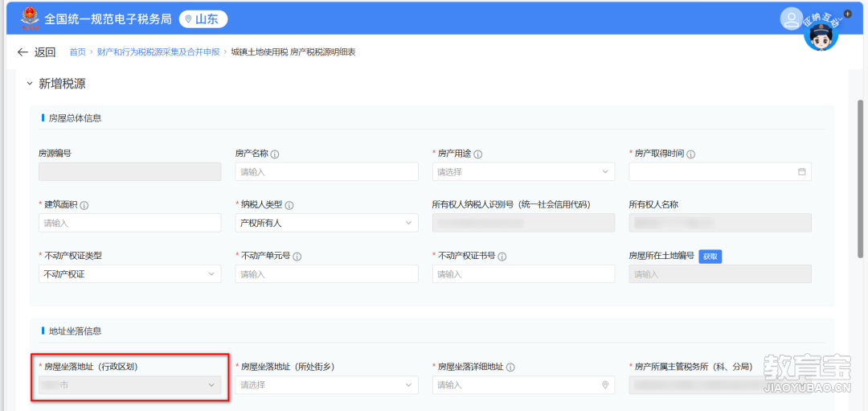Open the 山东 location selector
868x411 pixels.
203,19
